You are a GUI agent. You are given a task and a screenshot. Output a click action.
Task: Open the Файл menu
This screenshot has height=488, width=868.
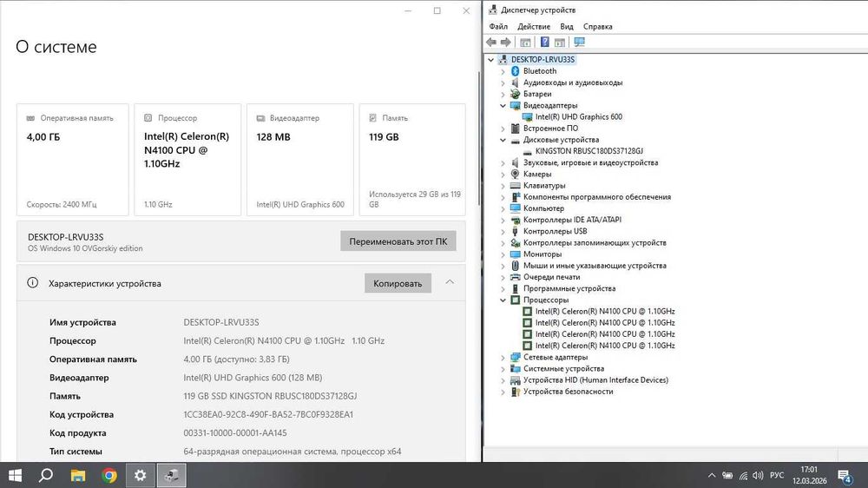click(498, 26)
